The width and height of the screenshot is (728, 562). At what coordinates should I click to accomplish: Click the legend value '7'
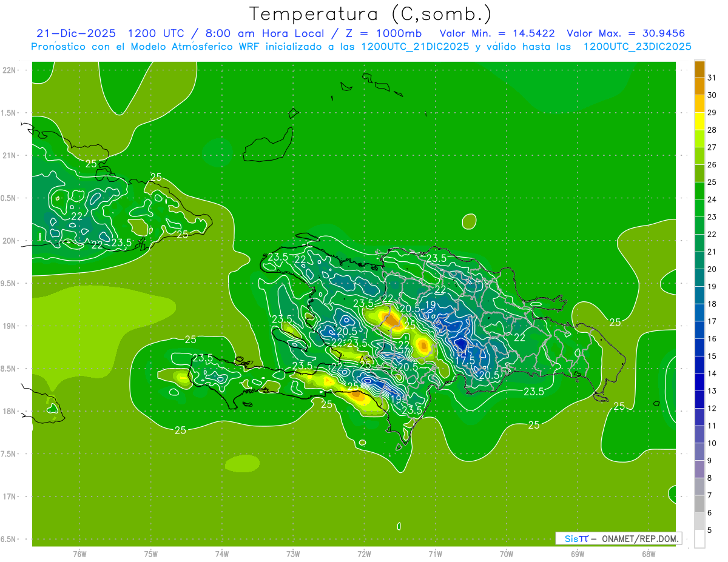pos(710,496)
